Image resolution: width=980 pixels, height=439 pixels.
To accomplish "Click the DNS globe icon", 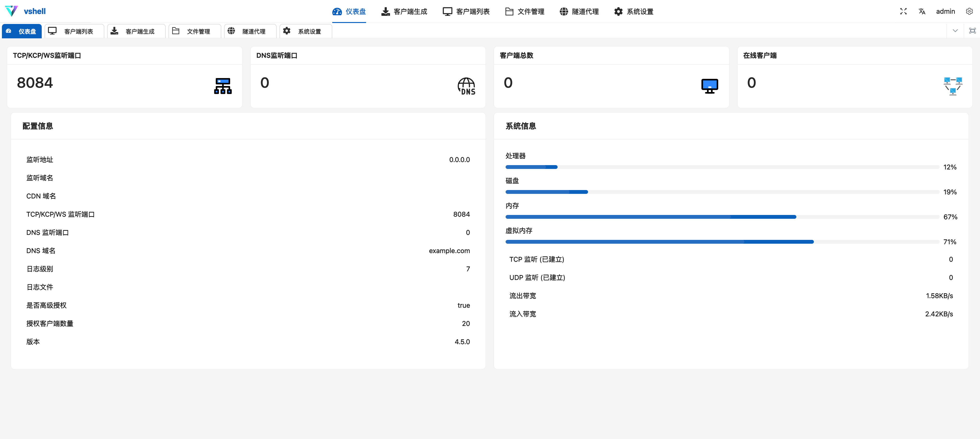I will tap(466, 86).
